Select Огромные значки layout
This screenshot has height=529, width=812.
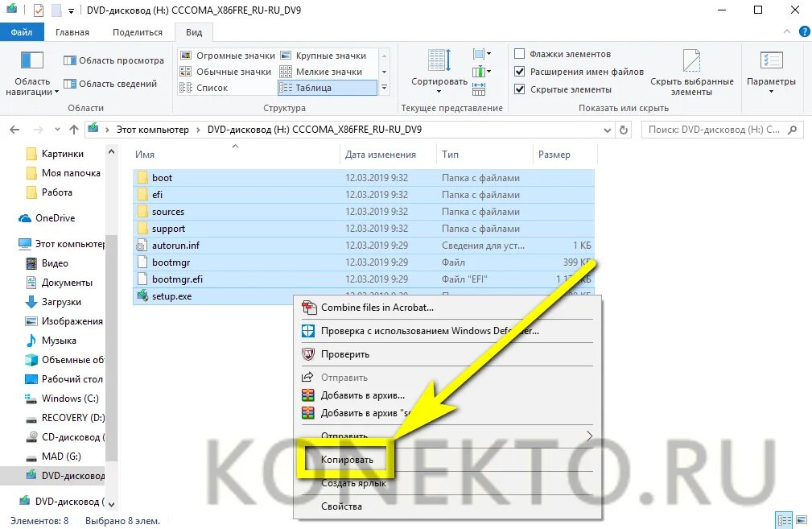pos(227,56)
